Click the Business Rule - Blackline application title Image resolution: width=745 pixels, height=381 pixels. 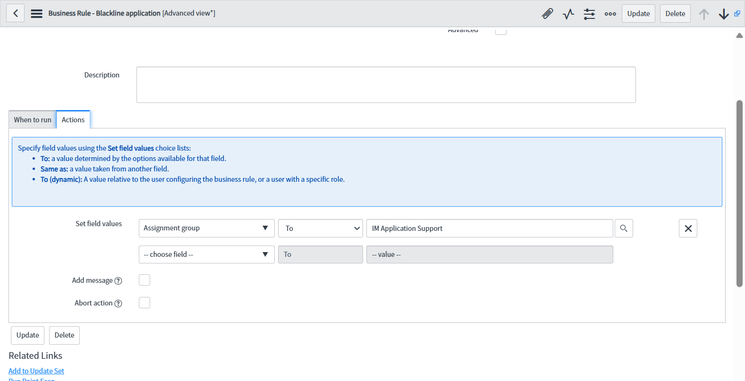[x=105, y=13]
